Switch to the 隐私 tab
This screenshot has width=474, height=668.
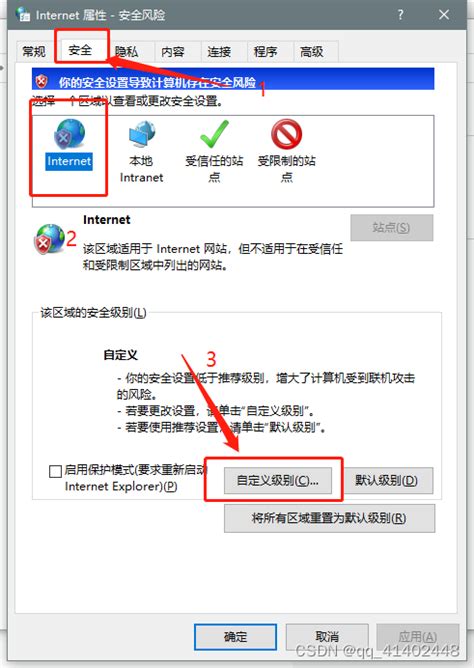tap(127, 52)
